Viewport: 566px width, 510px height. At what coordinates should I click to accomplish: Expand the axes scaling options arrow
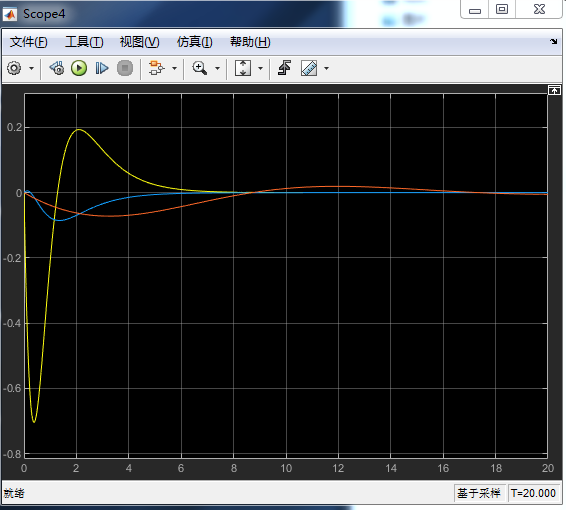tap(260, 68)
